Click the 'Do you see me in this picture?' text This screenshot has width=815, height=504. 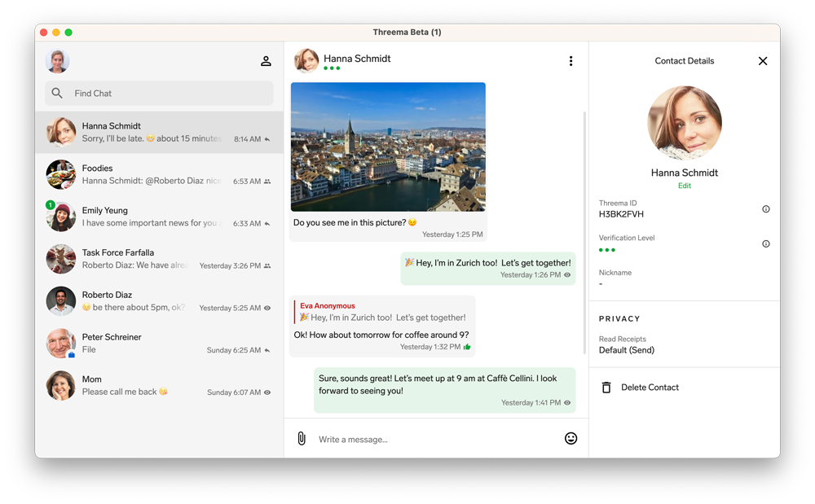coord(355,222)
